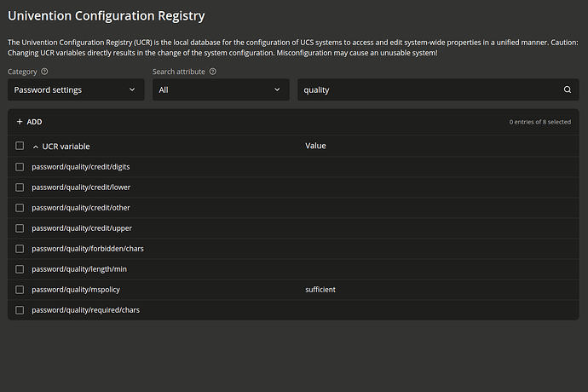The width and height of the screenshot is (588, 392).
Task: Click the Value column header
Action: [315, 146]
